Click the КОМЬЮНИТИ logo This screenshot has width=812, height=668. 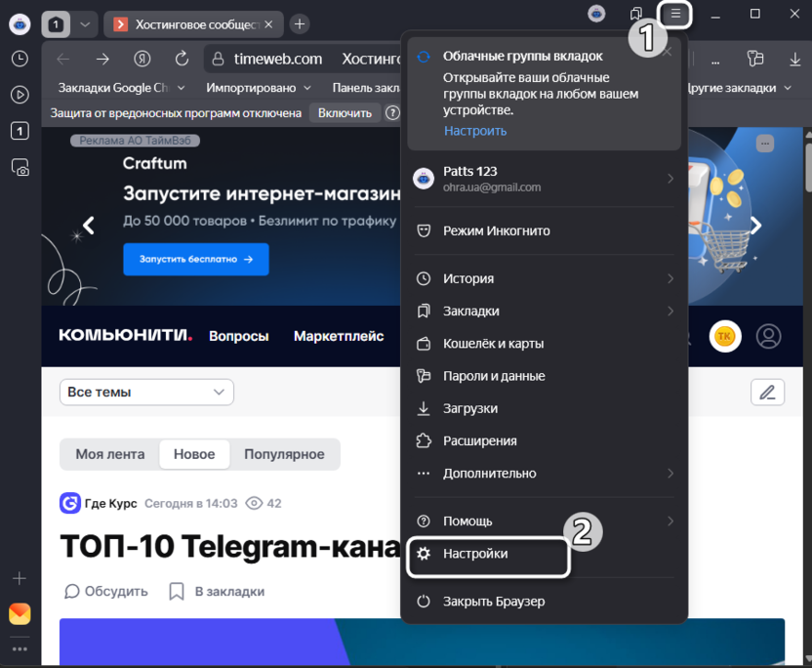pyautogui.click(x=126, y=336)
